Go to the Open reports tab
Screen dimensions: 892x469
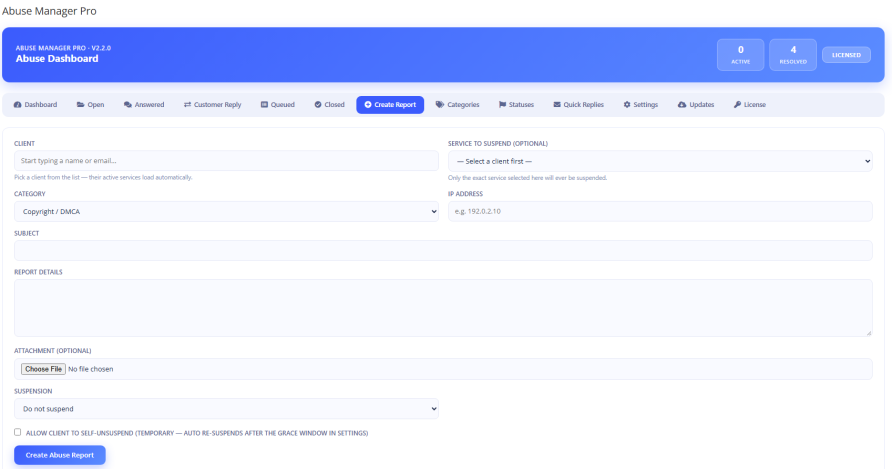pyautogui.click(x=90, y=105)
